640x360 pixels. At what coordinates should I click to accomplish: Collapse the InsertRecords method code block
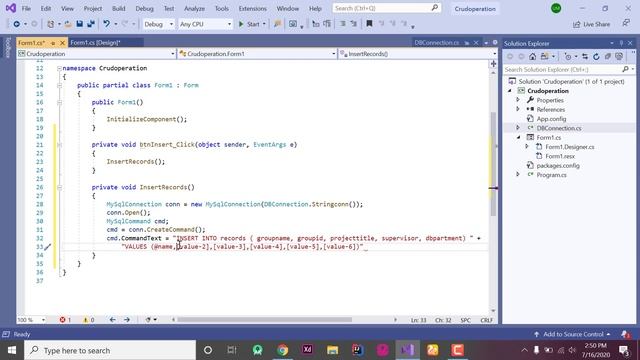[60, 187]
